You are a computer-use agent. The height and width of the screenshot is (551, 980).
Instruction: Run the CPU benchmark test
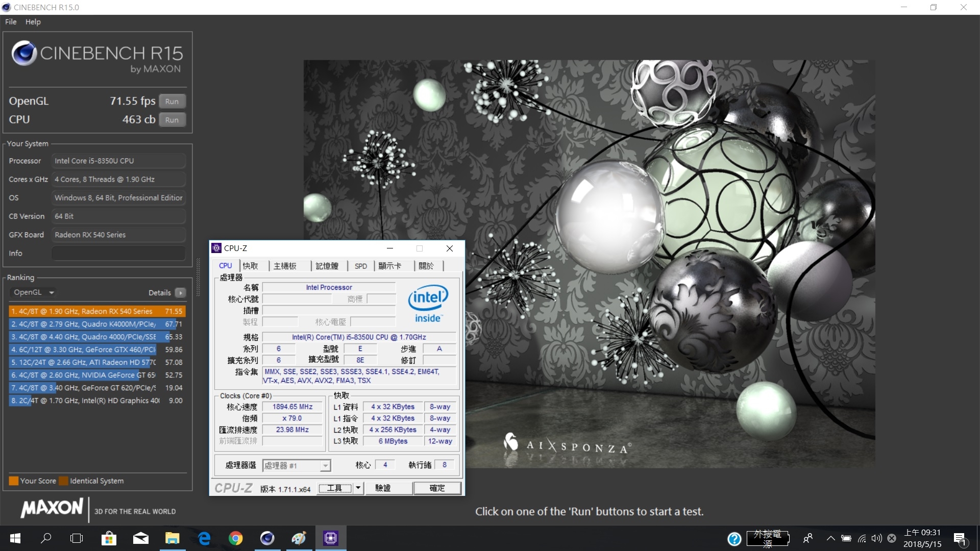click(x=172, y=119)
